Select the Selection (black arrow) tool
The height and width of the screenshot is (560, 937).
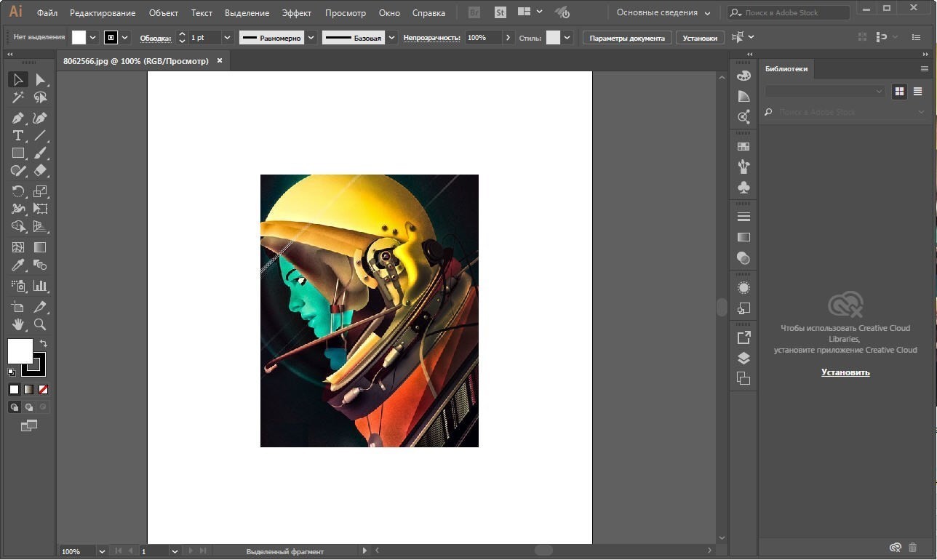18,79
